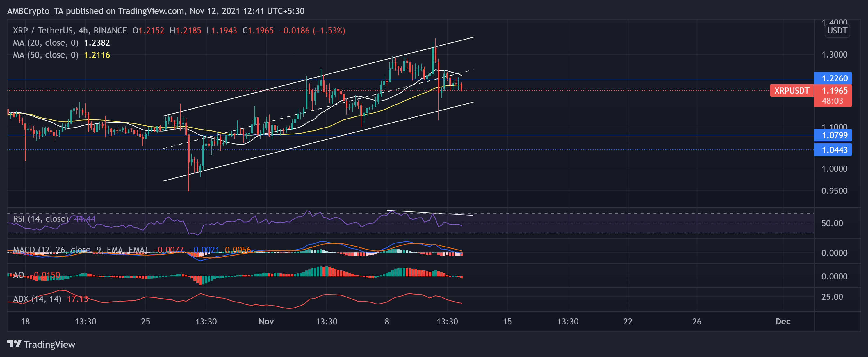
Task: Click the 1.2260 price level label
Action: pos(833,78)
